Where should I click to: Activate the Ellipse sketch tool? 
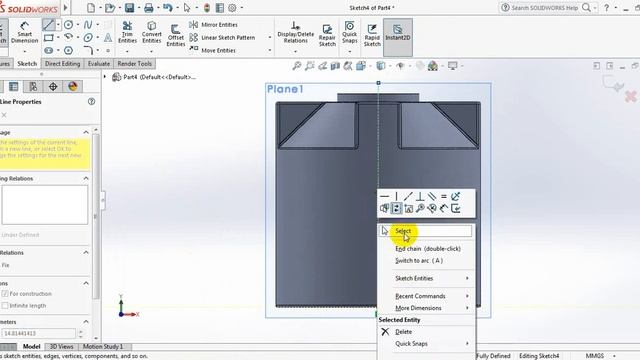click(x=88, y=38)
